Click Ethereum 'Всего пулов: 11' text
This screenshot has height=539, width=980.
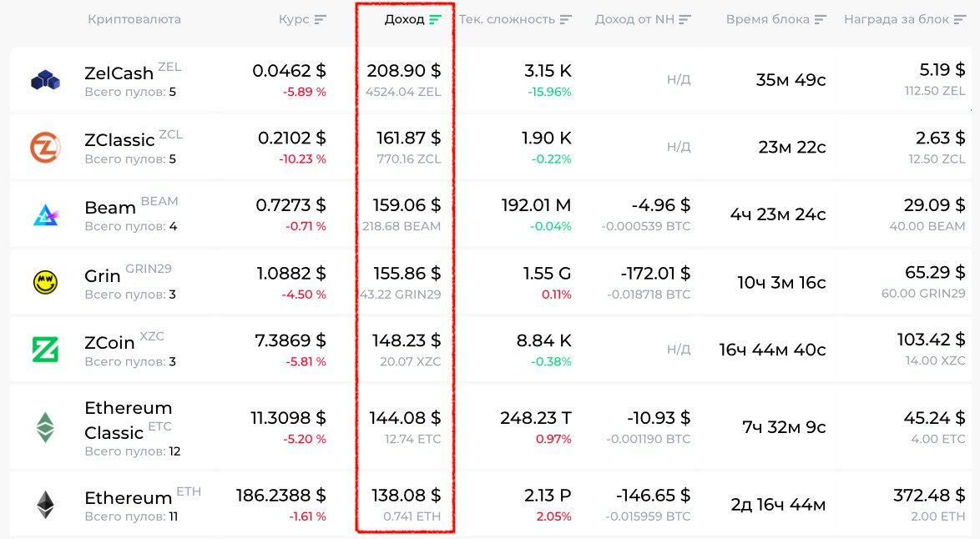(x=131, y=516)
